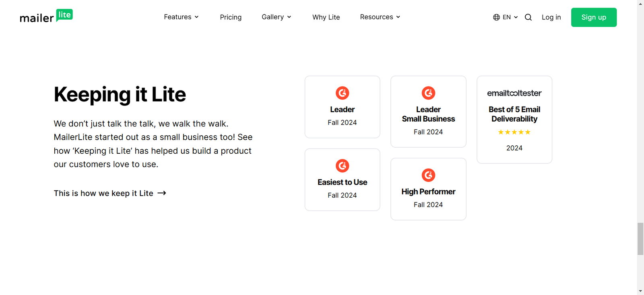Click G2 logo on Leader Small Business card

tap(428, 93)
